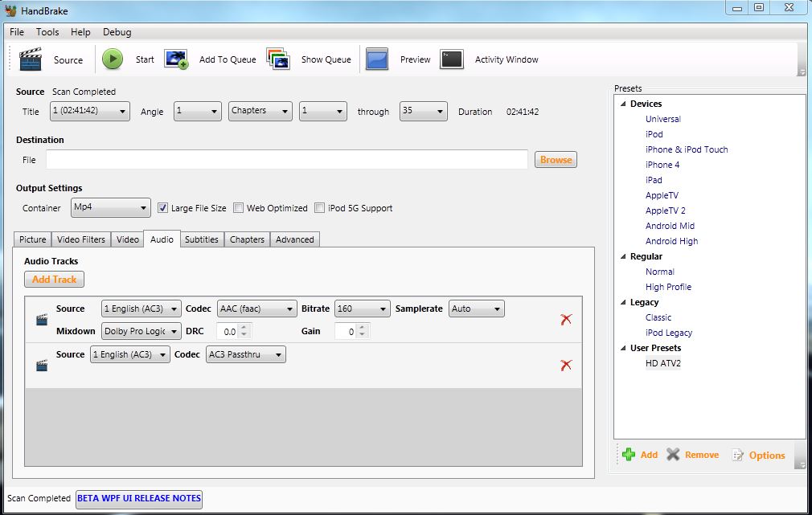Open the Samplerate dropdown set to Auto

pyautogui.click(x=476, y=309)
